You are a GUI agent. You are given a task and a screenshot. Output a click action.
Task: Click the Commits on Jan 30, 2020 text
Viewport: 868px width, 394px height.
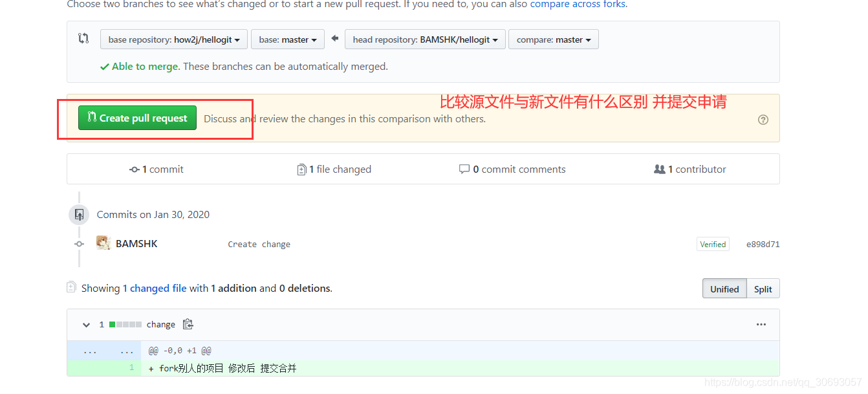click(153, 215)
